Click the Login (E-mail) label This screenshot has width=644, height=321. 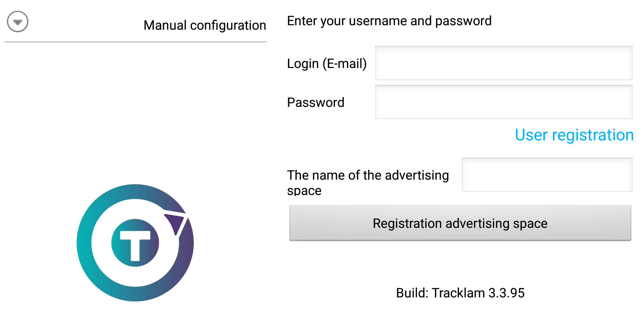pos(327,63)
